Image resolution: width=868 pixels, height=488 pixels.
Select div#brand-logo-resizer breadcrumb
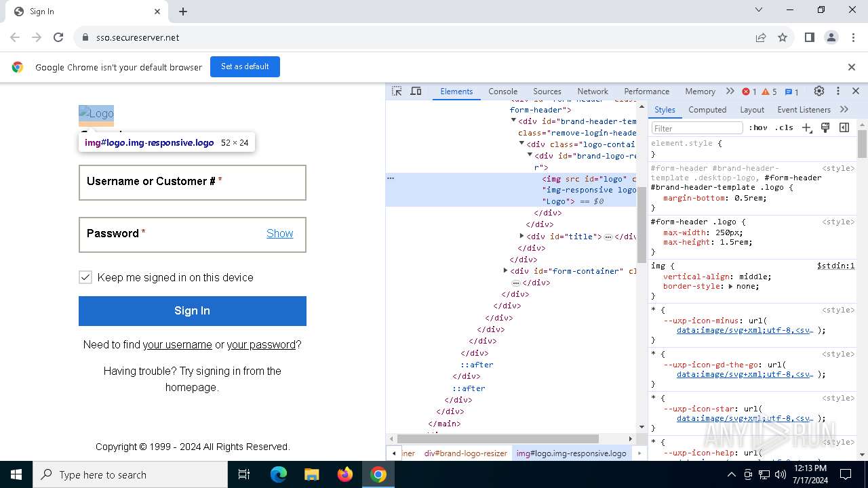click(x=465, y=453)
